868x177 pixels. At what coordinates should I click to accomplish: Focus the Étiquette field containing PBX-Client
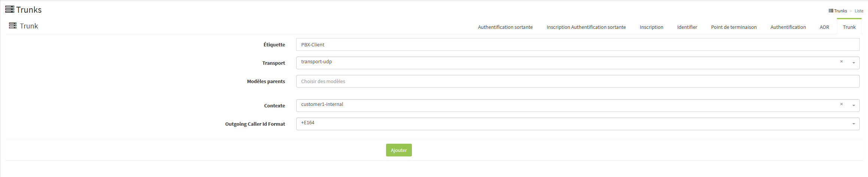point(577,45)
